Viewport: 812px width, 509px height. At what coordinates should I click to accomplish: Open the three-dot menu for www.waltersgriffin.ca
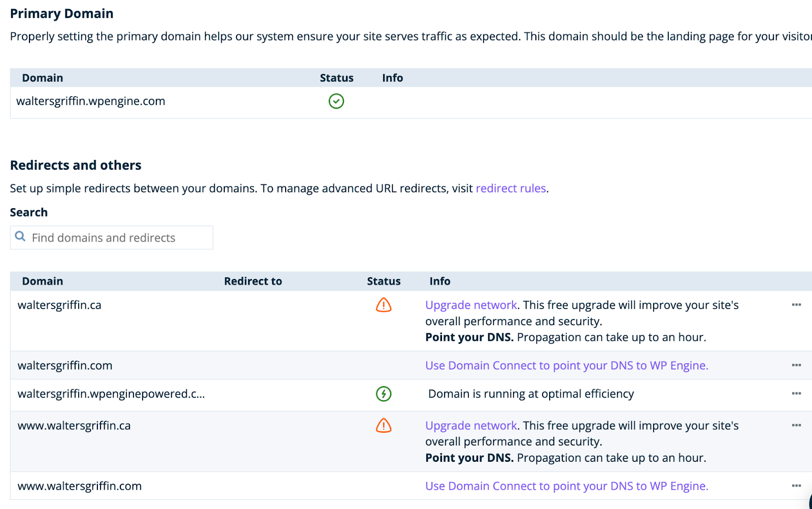pos(796,425)
